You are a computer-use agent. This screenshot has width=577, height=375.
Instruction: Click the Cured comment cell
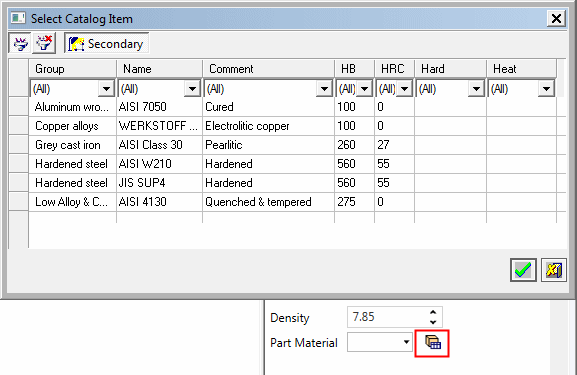point(268,107)
